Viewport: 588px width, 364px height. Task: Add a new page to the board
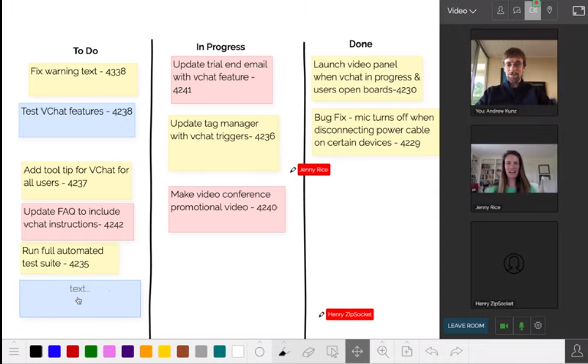407,351
